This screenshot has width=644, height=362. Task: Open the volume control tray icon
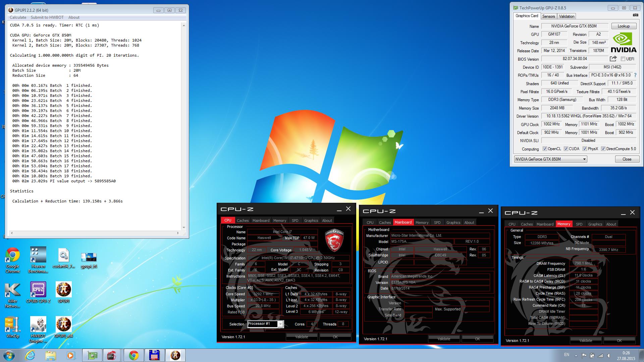608,355
